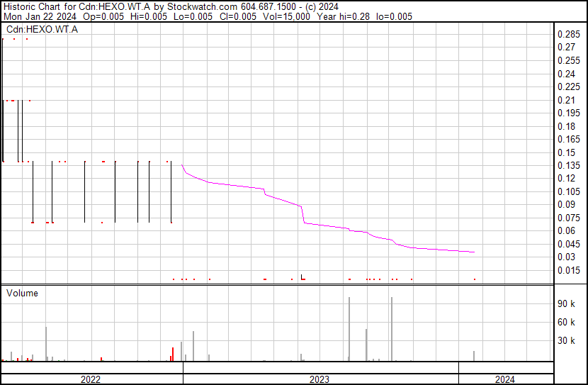Click the red volume bar at end of 2022
Screen dimensions: 588x385
(x=173, y=355)
